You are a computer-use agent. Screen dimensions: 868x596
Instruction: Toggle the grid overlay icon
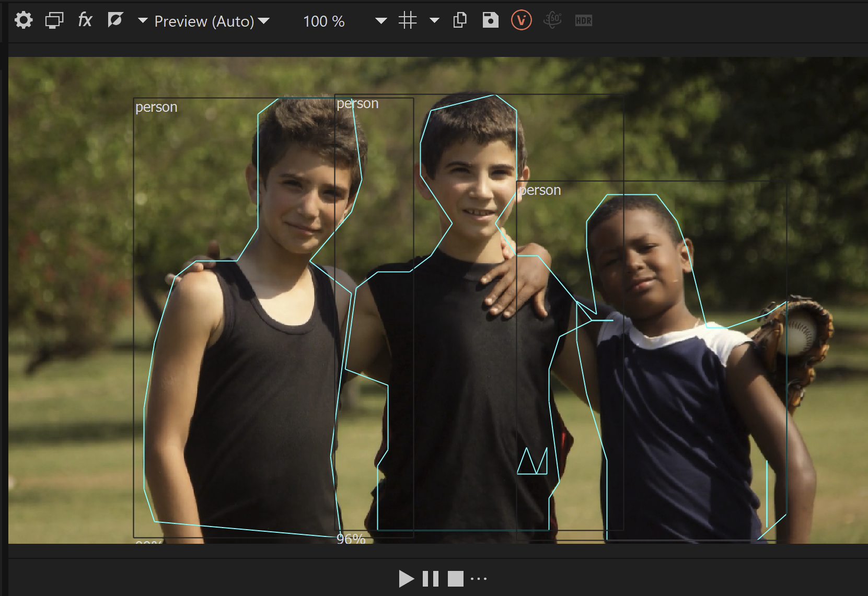(407, 20)
